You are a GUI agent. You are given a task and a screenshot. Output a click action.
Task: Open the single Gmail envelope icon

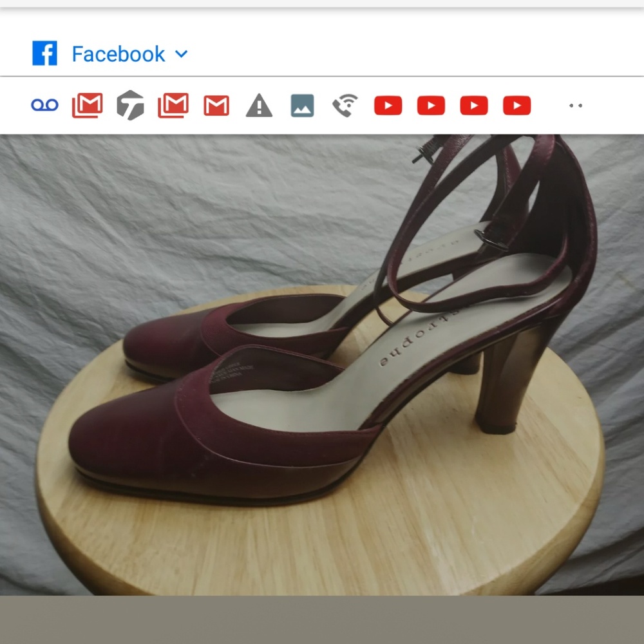216,106
